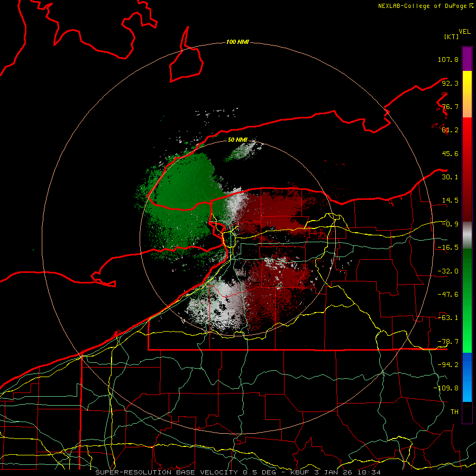Click the -0.9 scale value
The image size is (476, 476).
point(450,224)
